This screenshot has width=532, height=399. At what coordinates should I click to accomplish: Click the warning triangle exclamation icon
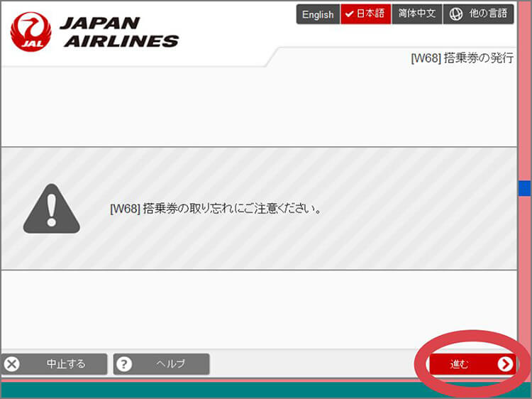pyautogui.click(x=51, y=209)
